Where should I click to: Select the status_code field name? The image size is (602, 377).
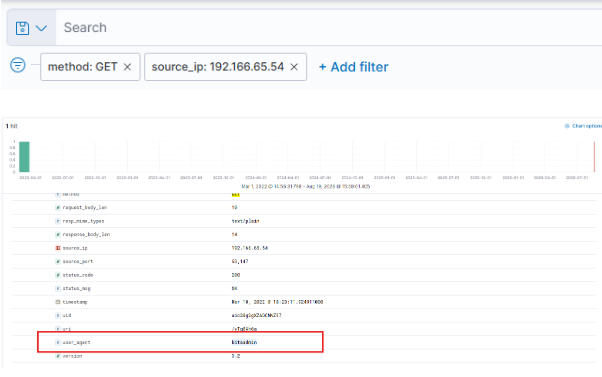pos(78,275)
